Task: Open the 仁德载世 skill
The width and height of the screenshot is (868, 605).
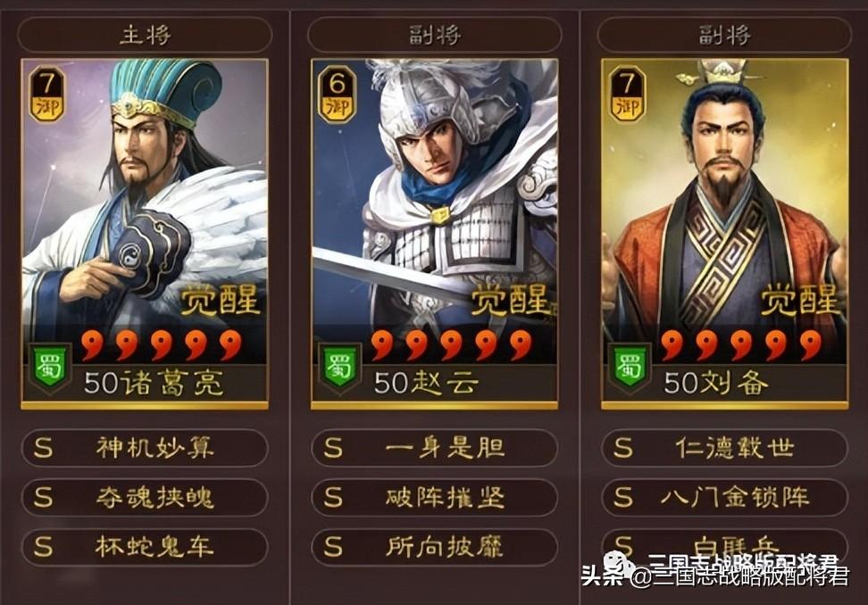Action: (x=724, y=448)
